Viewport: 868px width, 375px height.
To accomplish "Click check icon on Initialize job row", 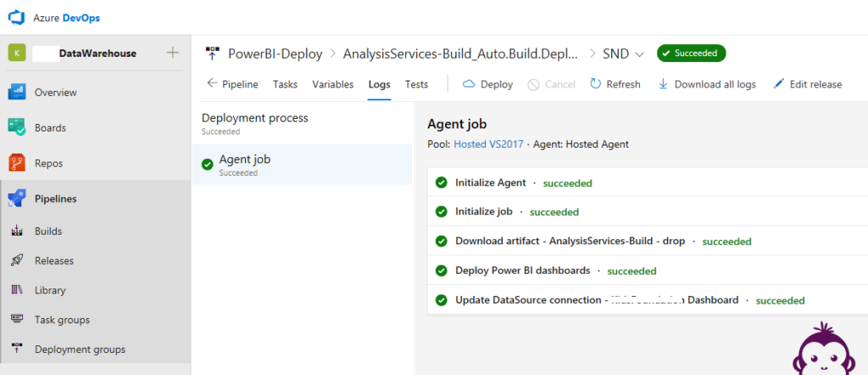I will tap(441, 211).
